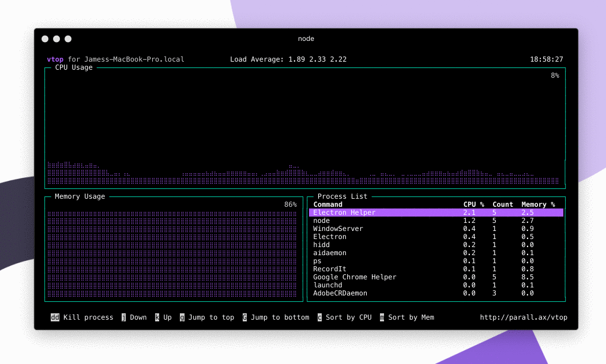Click Sort by CPU option
This screenshot has height=364, width=606.
345,317
